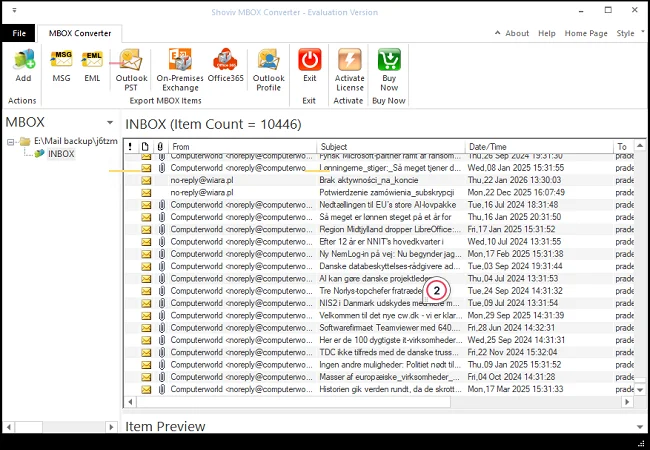Sort by From column header
Screen dimensions: 650x450
243,147
